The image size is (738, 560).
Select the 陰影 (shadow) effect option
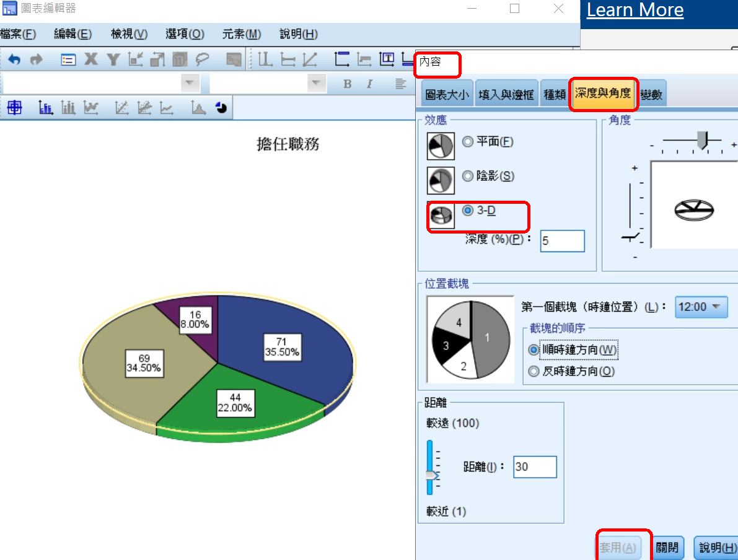468,176
